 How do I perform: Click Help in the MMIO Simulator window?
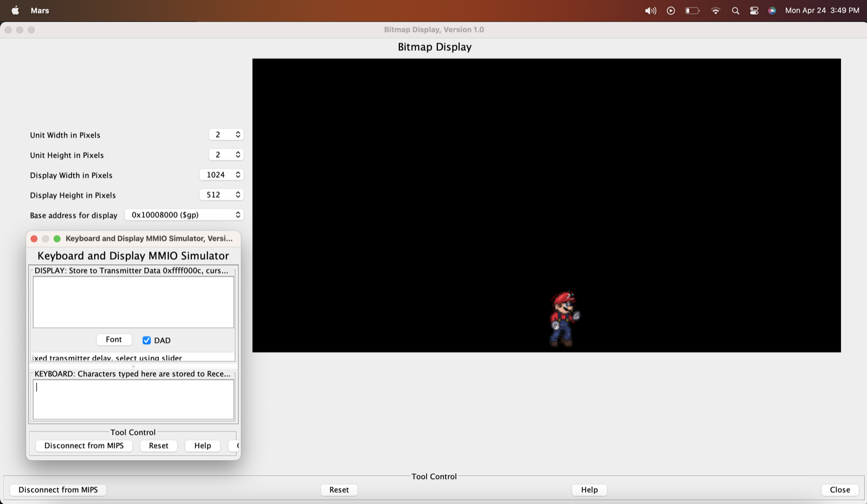(x=203, y=446)
